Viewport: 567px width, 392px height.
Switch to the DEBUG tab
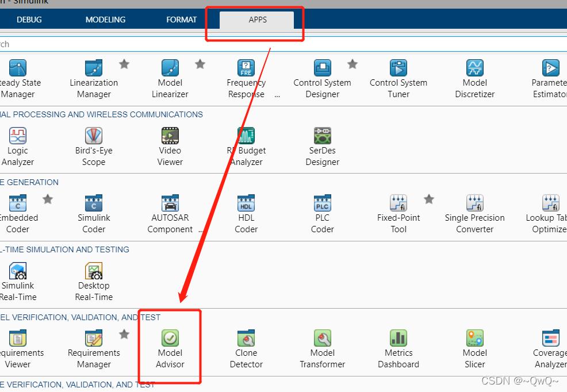[29, 20]
